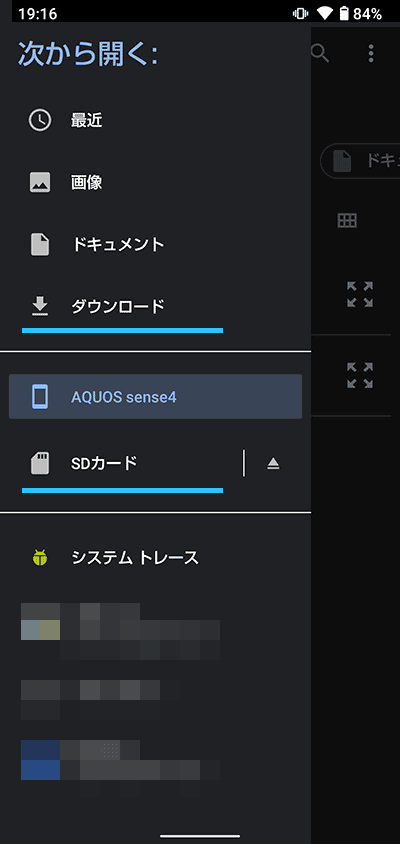Tap the ドキュメント filter chip
The image size is (400, 844).
[360, 160]
